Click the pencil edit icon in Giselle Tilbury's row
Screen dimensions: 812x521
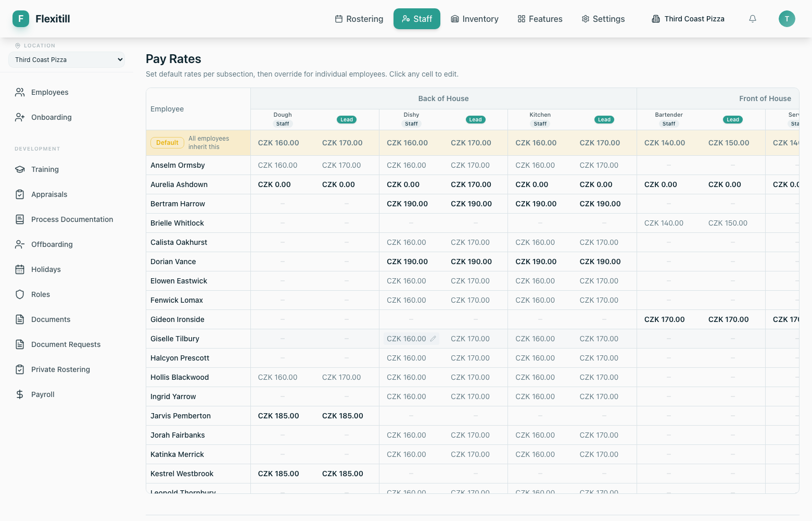point(433,339)
